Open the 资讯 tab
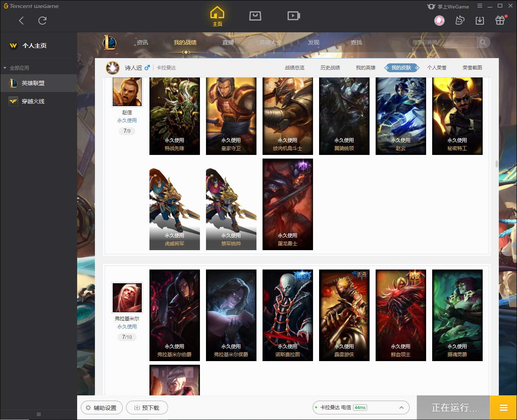517x420 pixels. [x=142, y=42]
